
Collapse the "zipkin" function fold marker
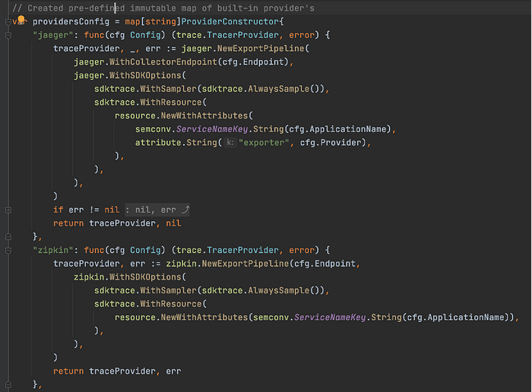8,251
